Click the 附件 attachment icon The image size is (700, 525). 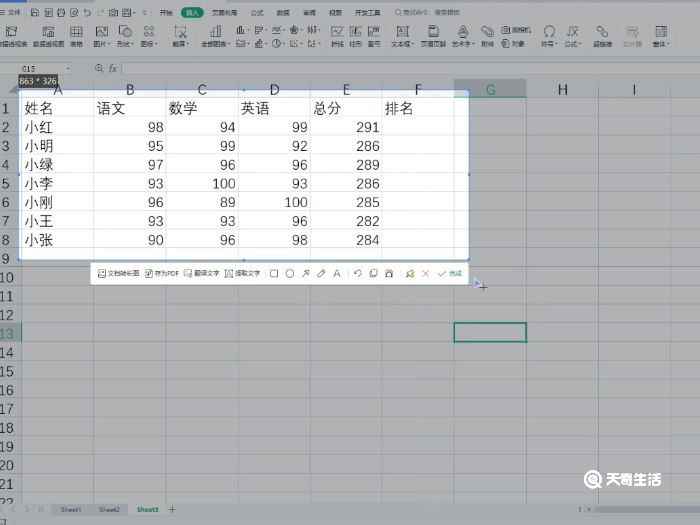click(488, 36)
